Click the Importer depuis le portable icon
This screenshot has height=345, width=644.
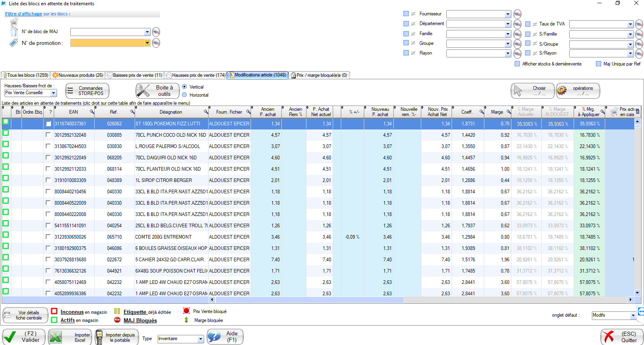[x=99, y=337]
